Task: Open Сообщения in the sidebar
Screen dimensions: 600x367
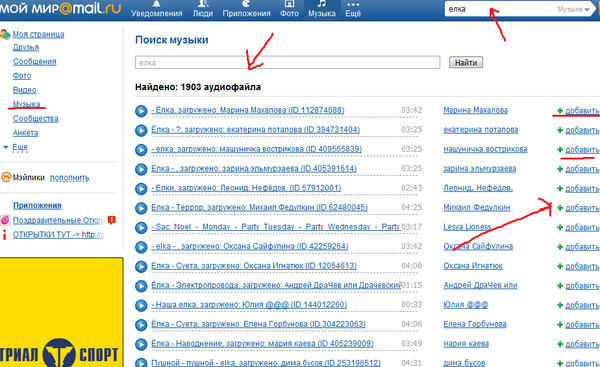Action: [x=34, y=62]
